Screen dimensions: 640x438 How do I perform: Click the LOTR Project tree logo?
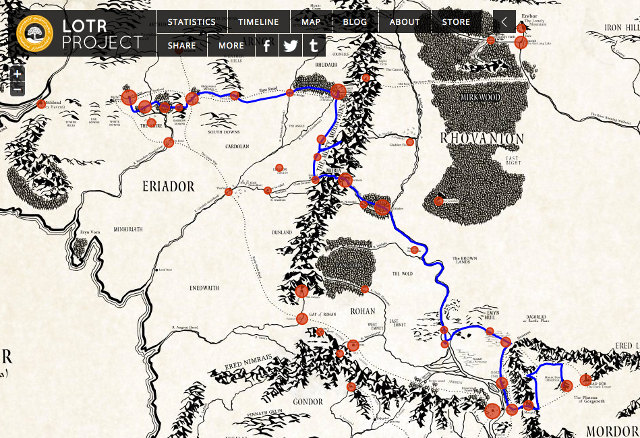[x=34, y=33]
